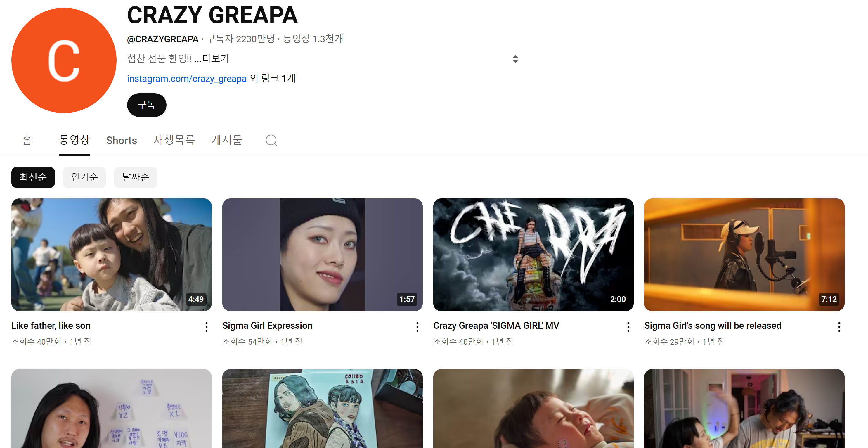Image resolution: width=868 pixels, height=448 pixels.
Task: Open three-dot menu for Sigma Girl's song video
Action: tap(839, 327)
